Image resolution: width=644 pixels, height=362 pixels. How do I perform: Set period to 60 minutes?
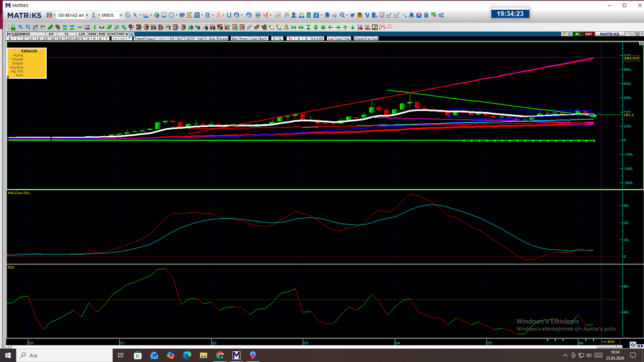tap(60, 39)
